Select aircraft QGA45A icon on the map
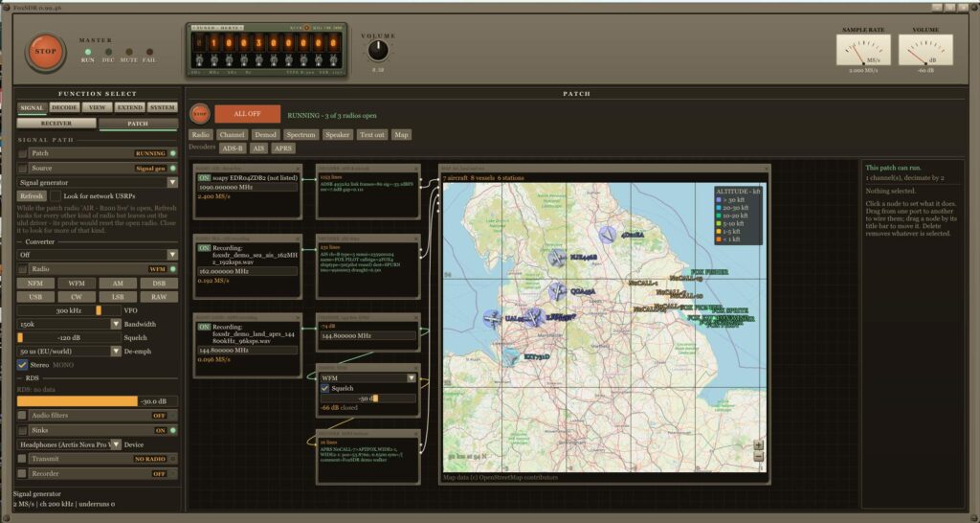This screenshot has width=980, height=523. pyautogui.click(x=556, y=291)
